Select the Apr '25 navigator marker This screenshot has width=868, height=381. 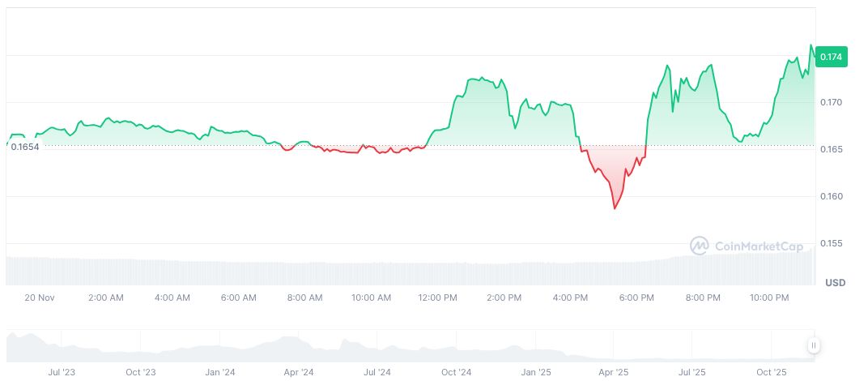[x=613, y=373]
